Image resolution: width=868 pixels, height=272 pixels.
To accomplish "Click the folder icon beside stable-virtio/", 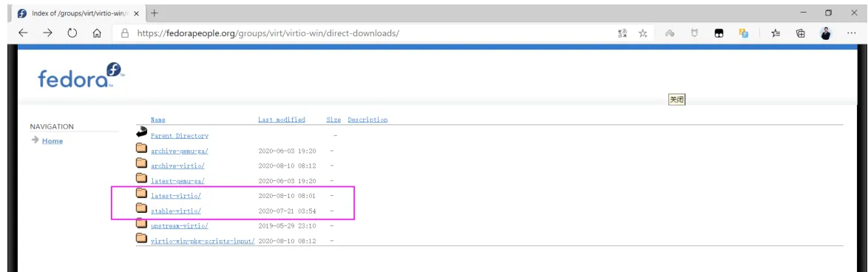I will pyautogui.click(x=142, y=208).
